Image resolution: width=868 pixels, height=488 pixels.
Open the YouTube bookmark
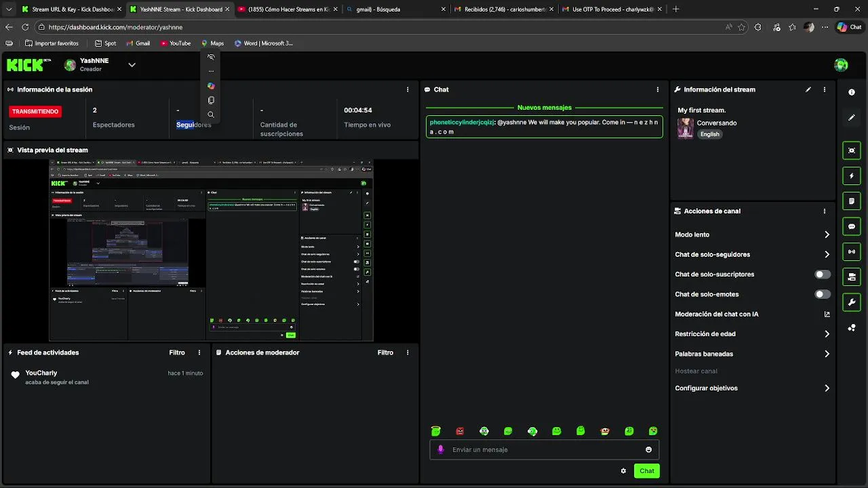[x=176, y=43]
